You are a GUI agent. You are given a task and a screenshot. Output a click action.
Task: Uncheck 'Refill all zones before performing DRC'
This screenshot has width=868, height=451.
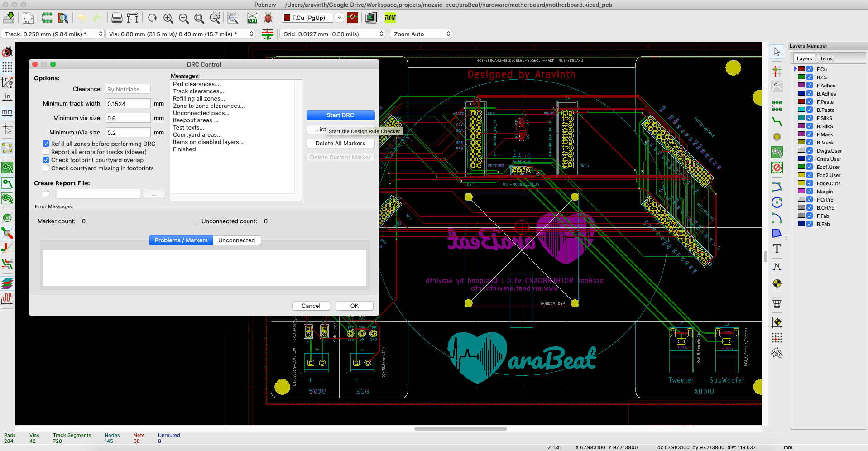[x=46, y=144]
